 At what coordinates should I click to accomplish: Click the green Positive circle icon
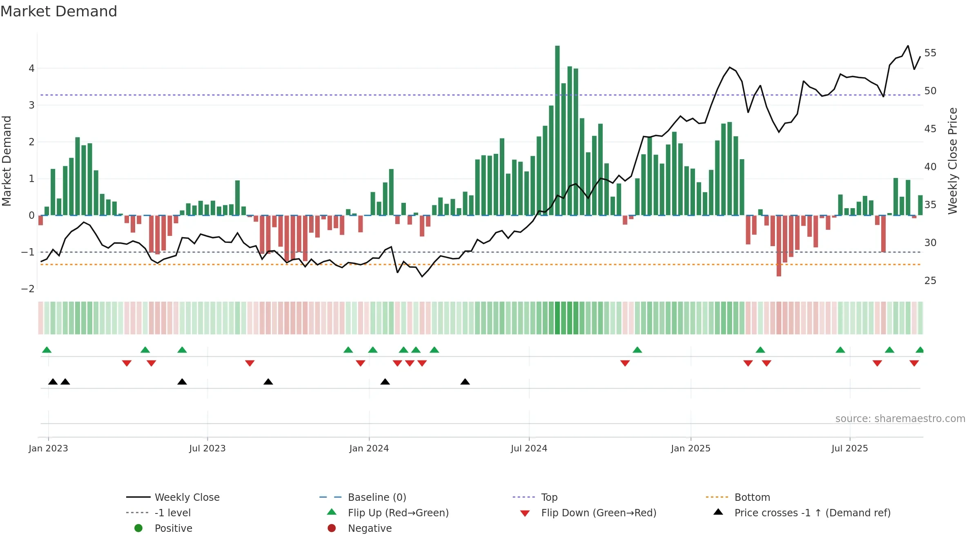[x=138, y=528]
